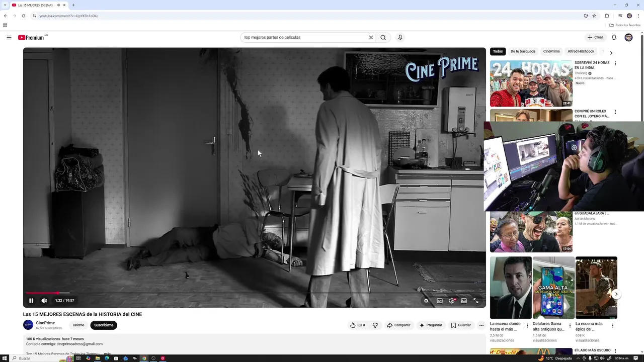Click into the YouTube search input
Screen dimensions: 644x362
click(x=304, y=37)
